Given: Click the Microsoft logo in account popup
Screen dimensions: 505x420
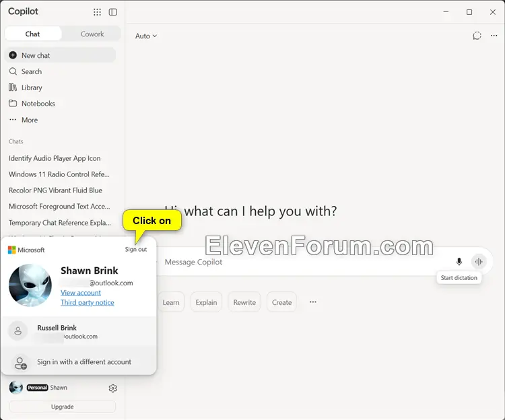Looking at the screenshot, I should pyautogui.click(x=12, y=250).
